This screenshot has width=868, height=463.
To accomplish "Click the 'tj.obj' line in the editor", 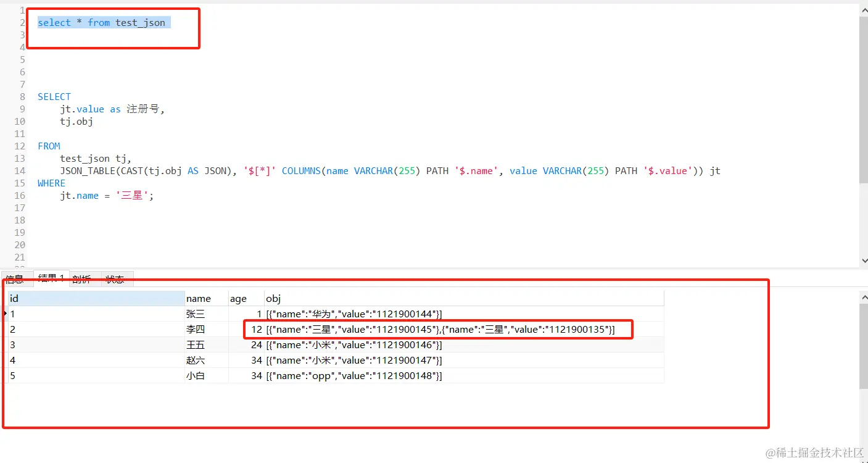I will [x=76, y=122].
